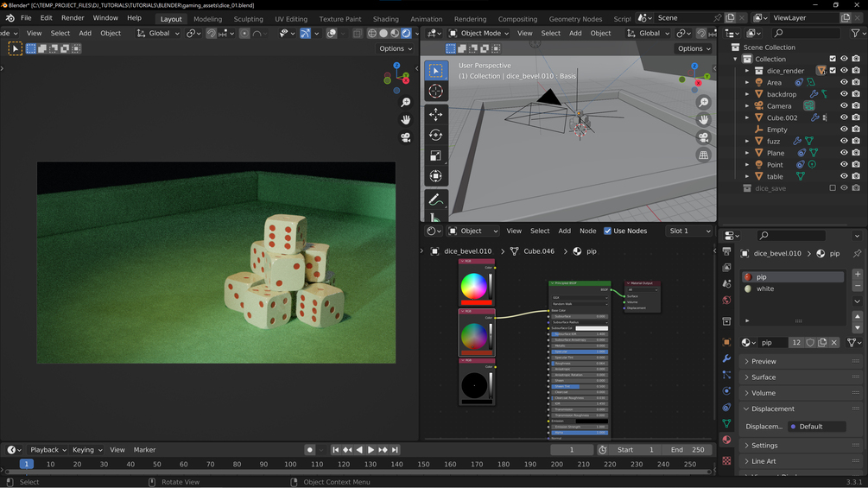
Task: Select the Rotate tool in viewport toolbar
Action: coord(435,135)
